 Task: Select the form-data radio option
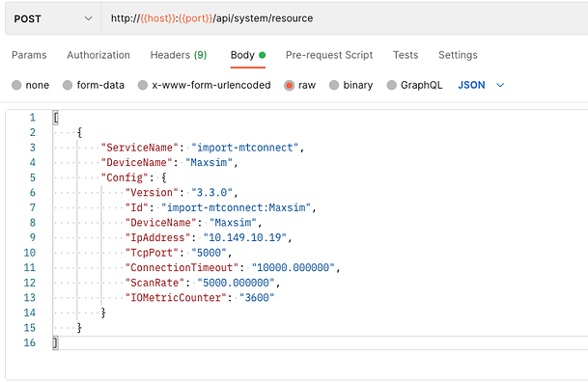(68, 85)
